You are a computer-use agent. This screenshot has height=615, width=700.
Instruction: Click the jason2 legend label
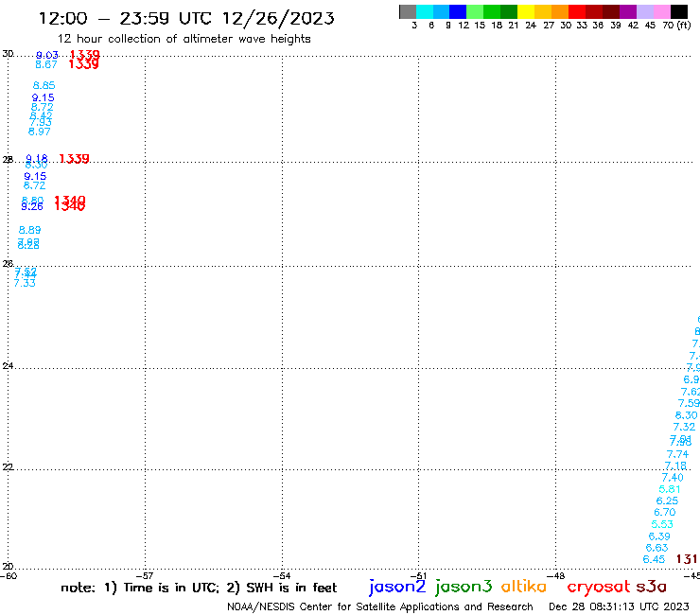tap(397, 587)
